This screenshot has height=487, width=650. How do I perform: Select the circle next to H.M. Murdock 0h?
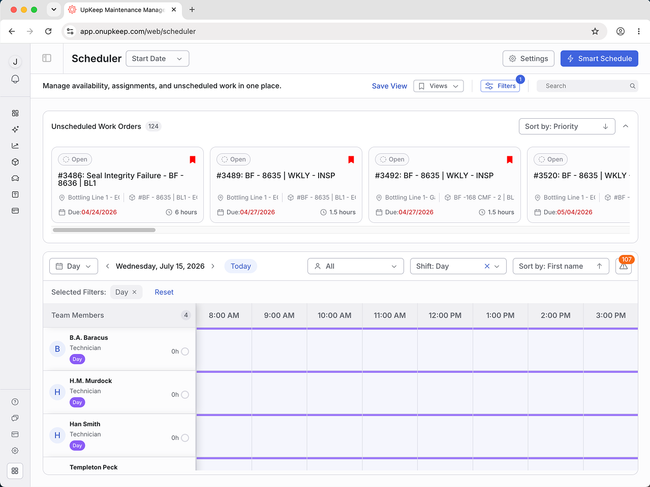(x=185, y=395)
